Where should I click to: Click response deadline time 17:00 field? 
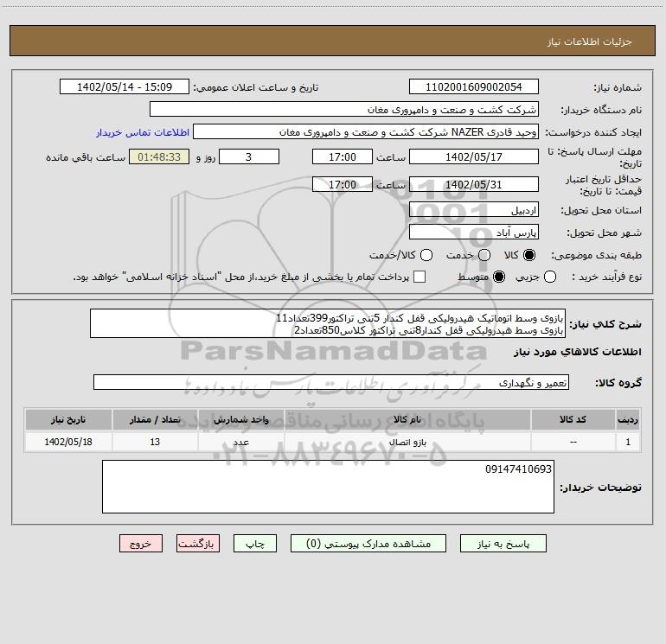point(343,156)
